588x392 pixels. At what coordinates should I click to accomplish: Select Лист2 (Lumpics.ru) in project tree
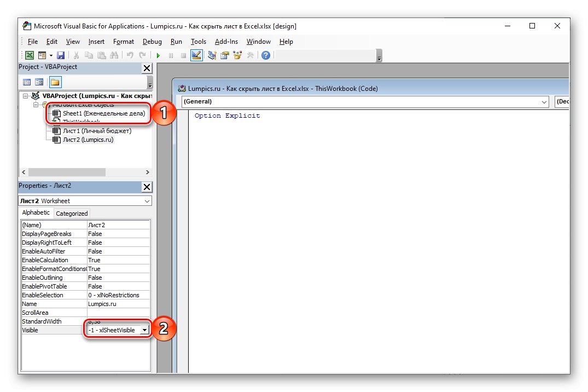[88, 140]
